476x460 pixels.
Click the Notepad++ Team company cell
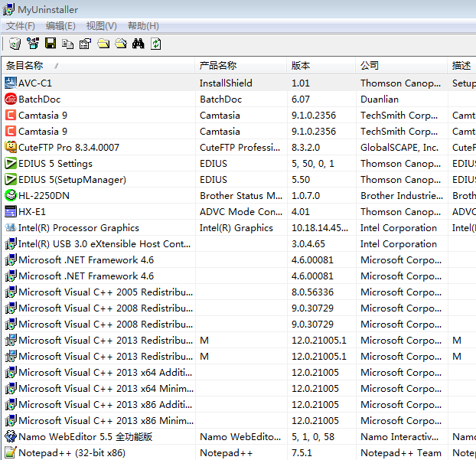(x=401, y=453)
